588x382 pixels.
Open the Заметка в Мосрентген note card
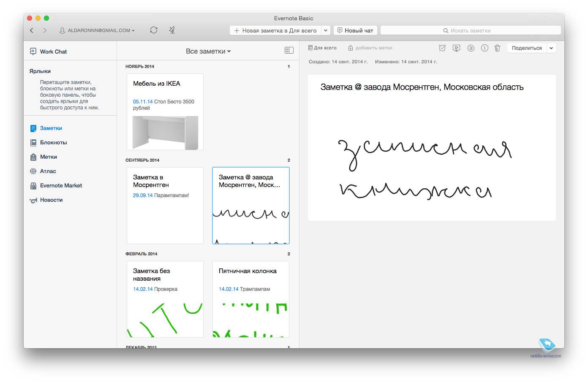(165, 206)
